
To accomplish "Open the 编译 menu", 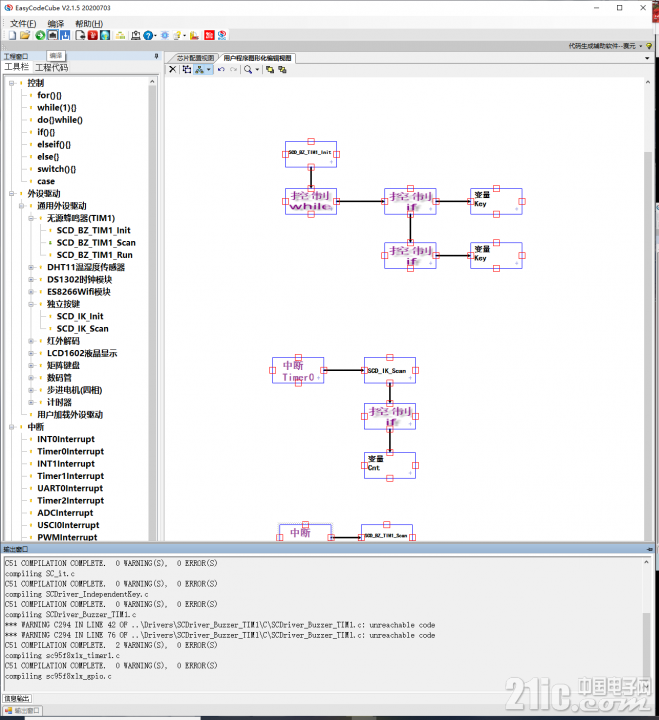I will (56, 23).
